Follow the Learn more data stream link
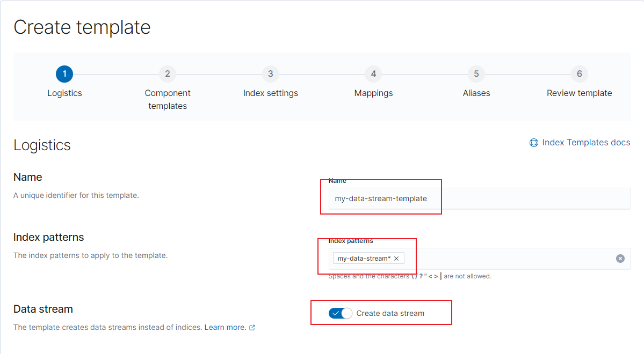This screenshot has width=644, height=354. tap(225, 327)
